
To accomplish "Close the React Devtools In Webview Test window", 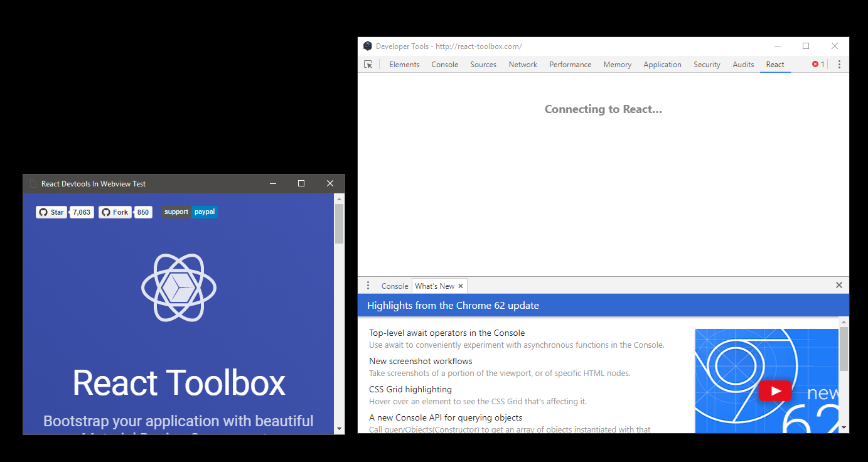I will point(330,183).
